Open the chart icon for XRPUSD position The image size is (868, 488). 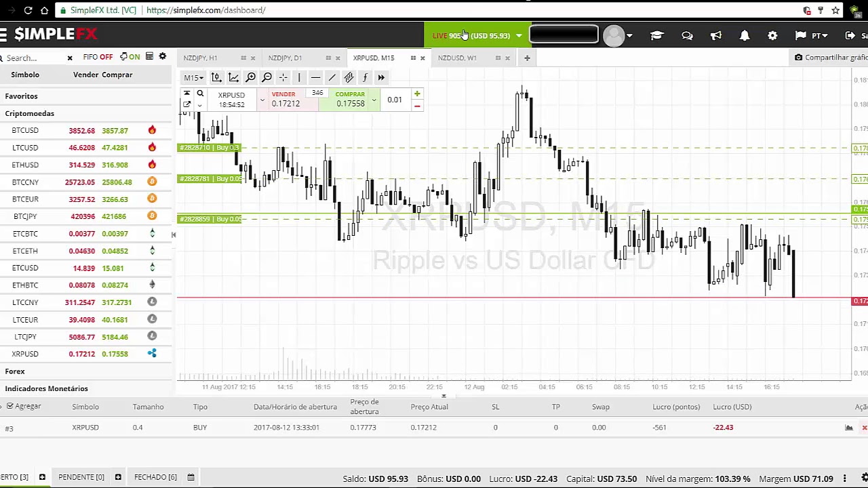tap(848, 428)
